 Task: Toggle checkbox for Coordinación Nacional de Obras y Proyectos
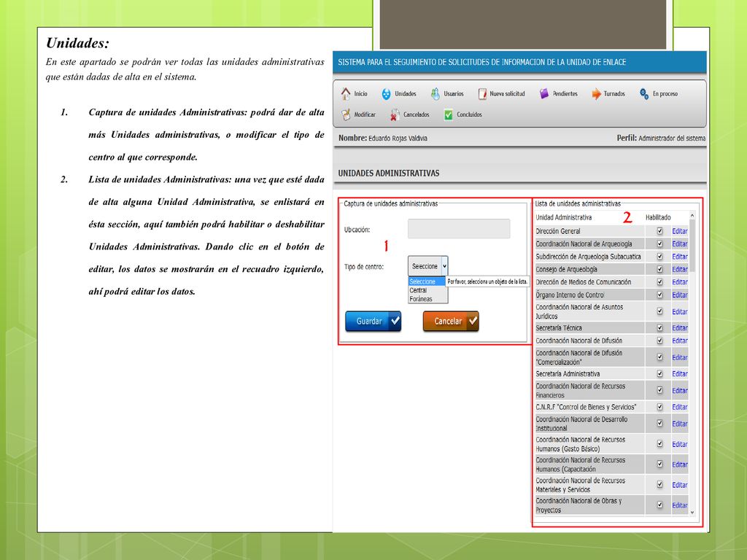(659, 505)
